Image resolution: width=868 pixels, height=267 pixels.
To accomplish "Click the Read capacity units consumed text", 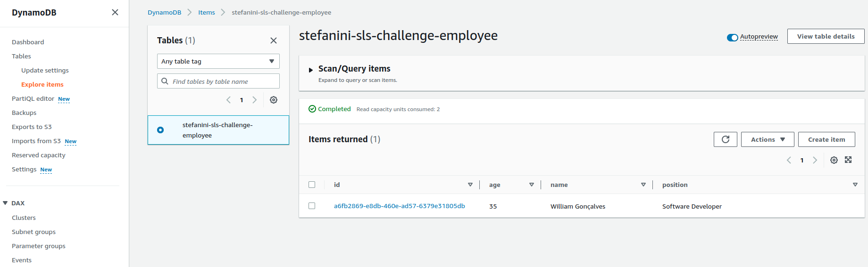I will coord(398,109).
